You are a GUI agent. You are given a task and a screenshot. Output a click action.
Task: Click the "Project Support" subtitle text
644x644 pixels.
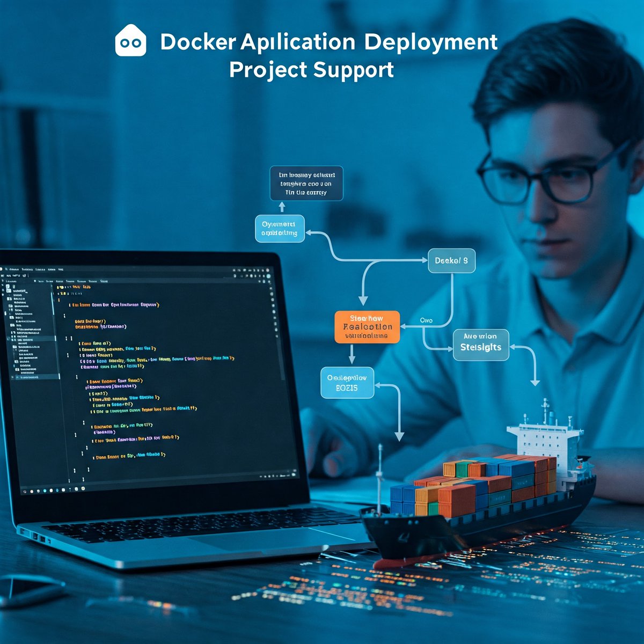tap(312, 70)
